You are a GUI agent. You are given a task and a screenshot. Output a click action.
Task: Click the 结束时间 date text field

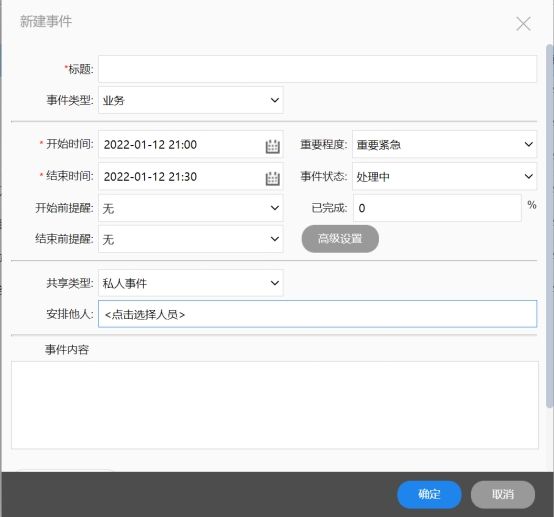point(181,176)
